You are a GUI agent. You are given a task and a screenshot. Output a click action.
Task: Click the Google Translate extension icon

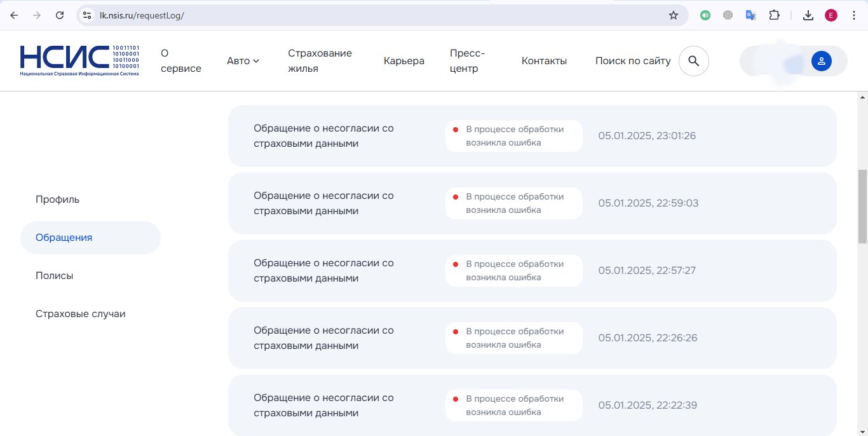pyautogui.click(x=751, y=15)
